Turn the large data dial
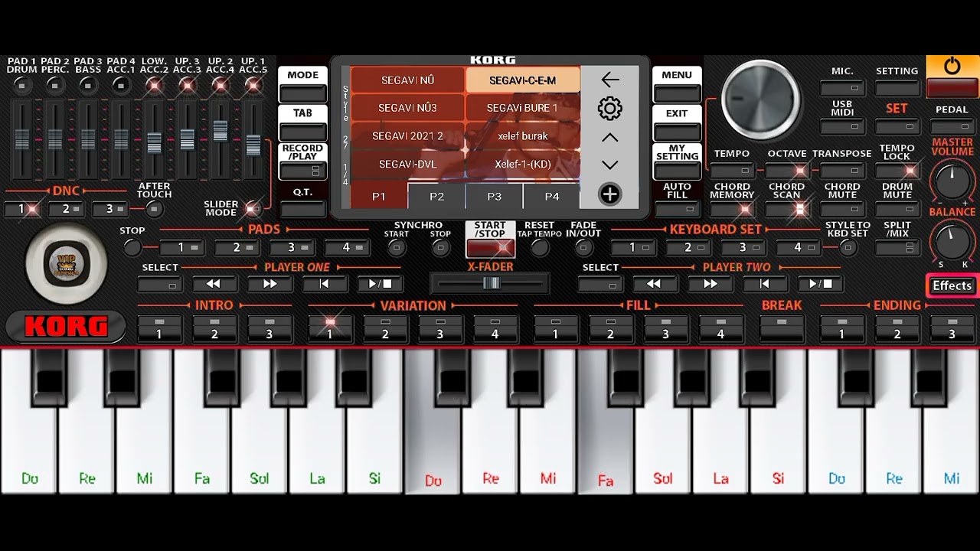Viewport: 980px width, 551px height. [x=760, y=99]
